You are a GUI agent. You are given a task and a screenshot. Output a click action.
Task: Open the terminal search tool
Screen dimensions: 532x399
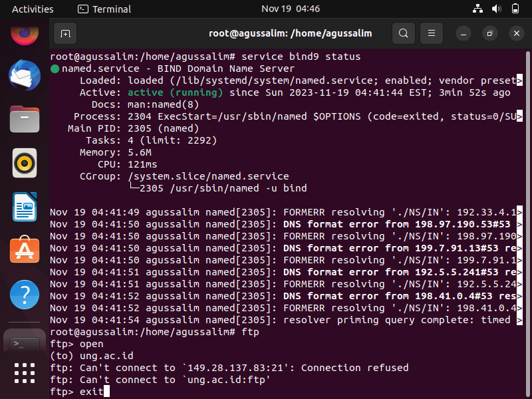point(404,33)
